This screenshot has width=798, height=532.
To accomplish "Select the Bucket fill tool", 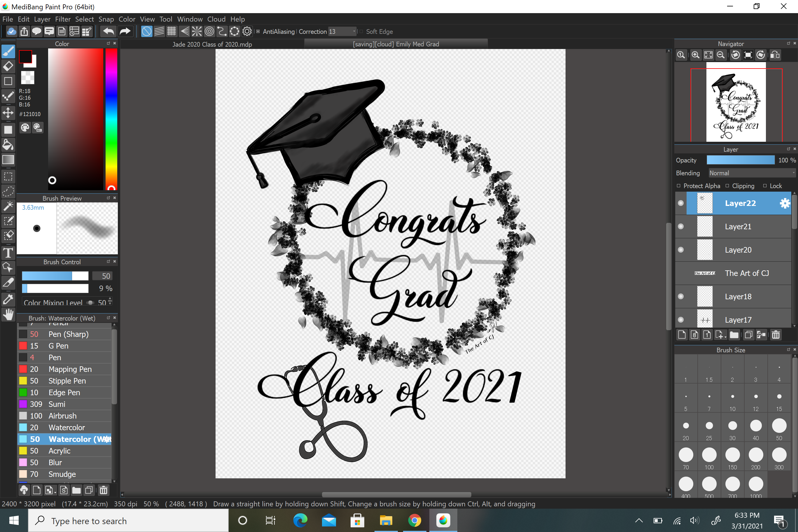I will click(8, 145).
